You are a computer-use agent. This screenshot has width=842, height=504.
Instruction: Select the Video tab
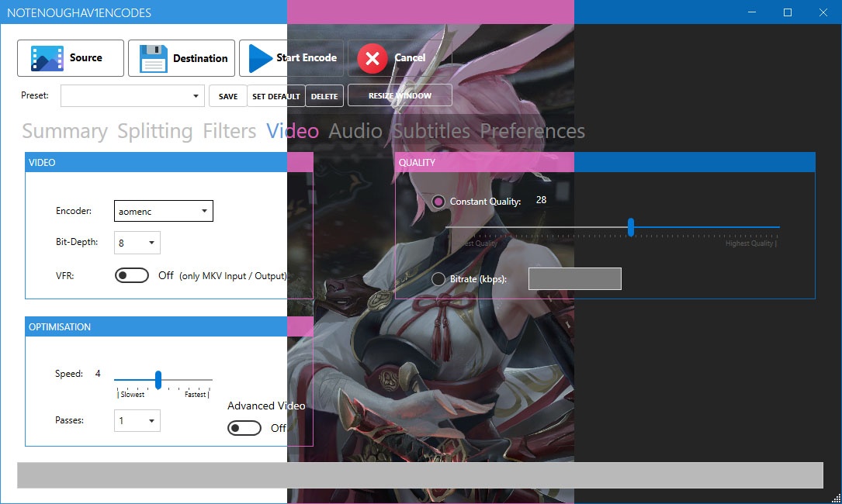[x=293, y=131]
